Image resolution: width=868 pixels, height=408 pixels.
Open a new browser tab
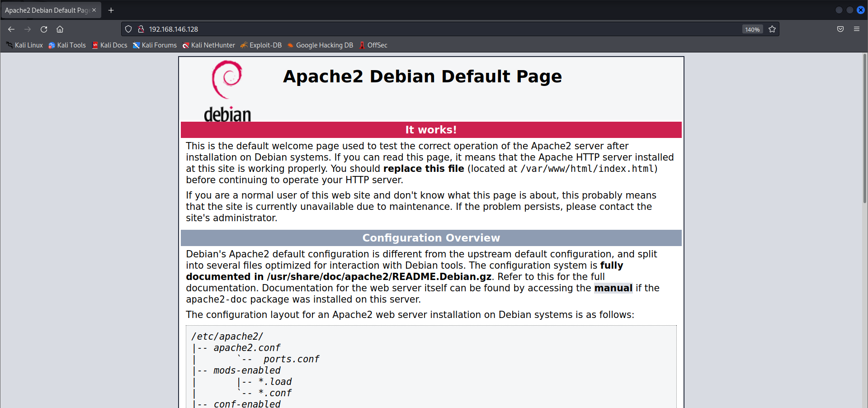coord(111,10)
